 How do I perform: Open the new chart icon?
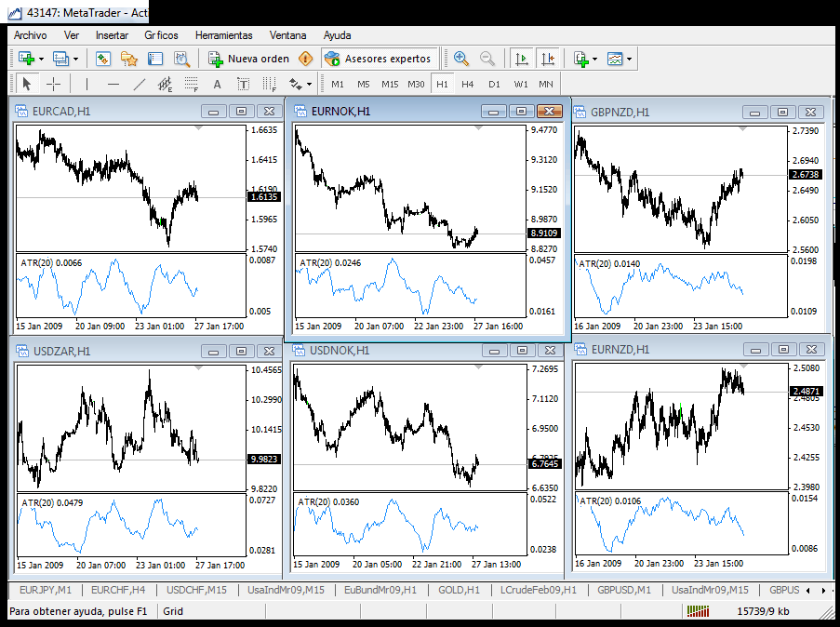pos(26,59)
